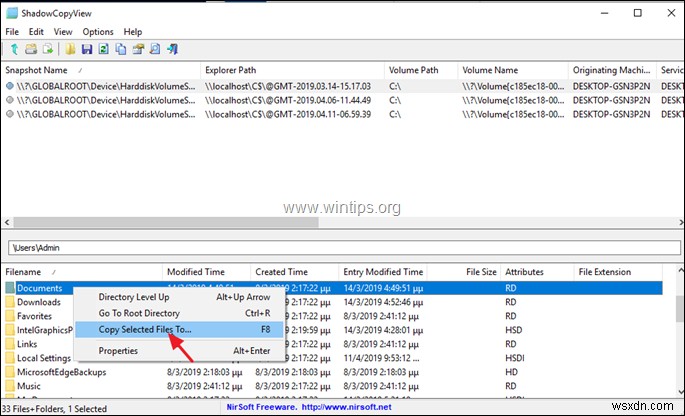
Task: Click the \Users\Admin path field
Action: pos(344,248)
